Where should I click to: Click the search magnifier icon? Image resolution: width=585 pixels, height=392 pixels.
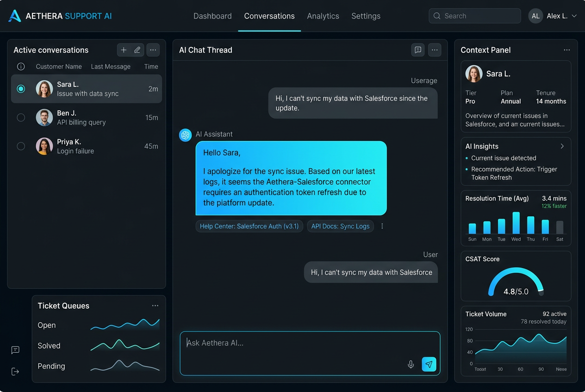point(437,16)
